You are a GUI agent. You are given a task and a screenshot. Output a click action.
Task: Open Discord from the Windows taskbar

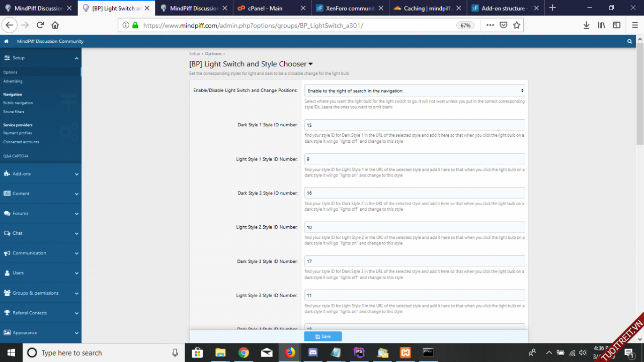312,352
